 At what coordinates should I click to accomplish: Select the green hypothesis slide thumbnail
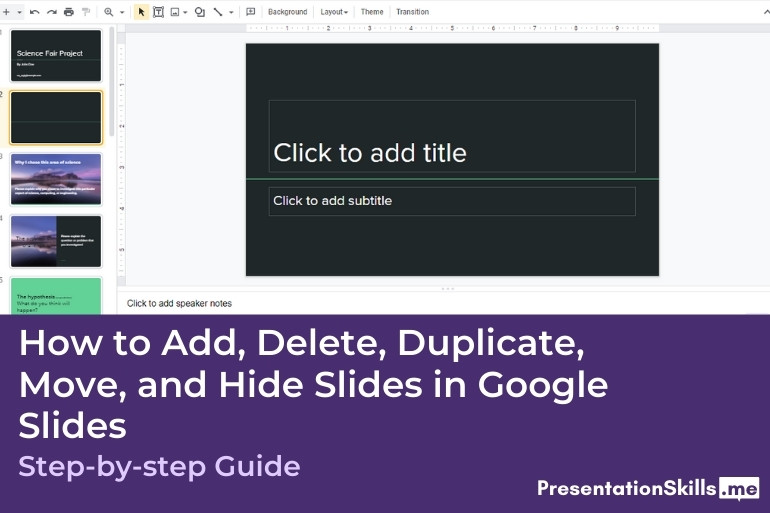tap(56, 296)
